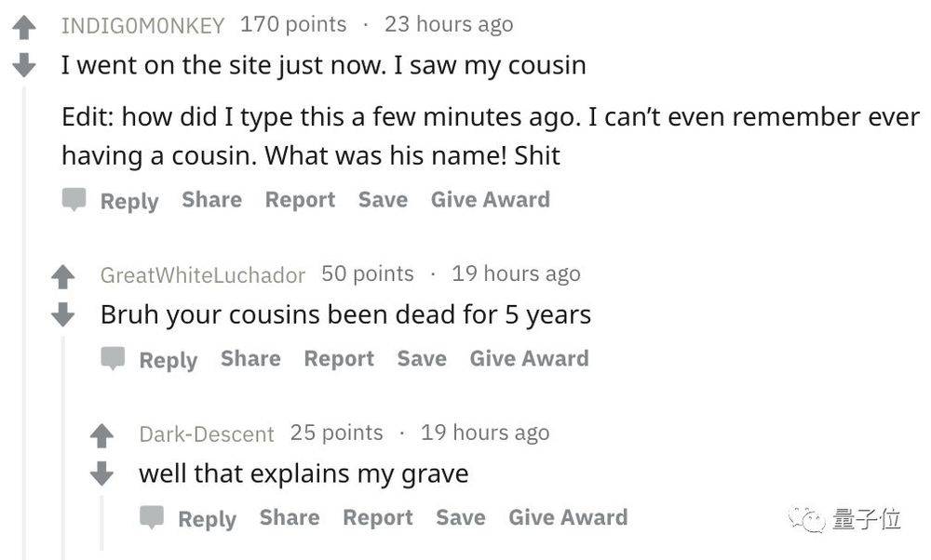The image size is (931, 560).
Task: Open INDIGOMONKEY's user profile
Action: pos(142,26)
